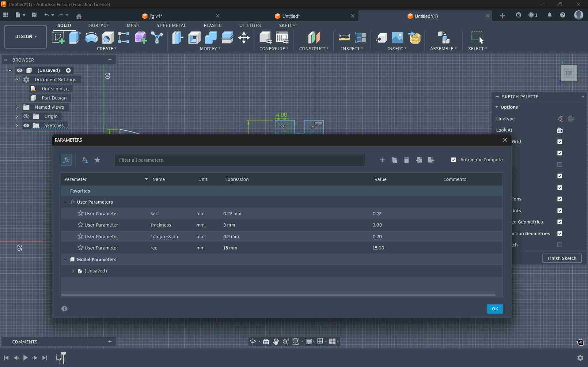The width and height of the screenshot is (588, 367).
Task: Toggle the Automatic Compute checkbox
Action: (x=453, y=160)
